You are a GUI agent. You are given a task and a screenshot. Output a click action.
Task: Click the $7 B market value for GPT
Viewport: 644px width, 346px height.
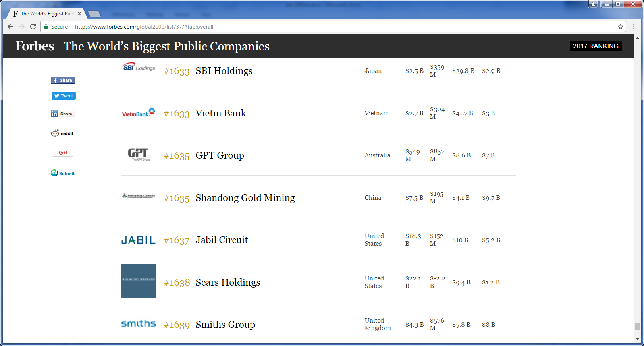coord(488,155)
